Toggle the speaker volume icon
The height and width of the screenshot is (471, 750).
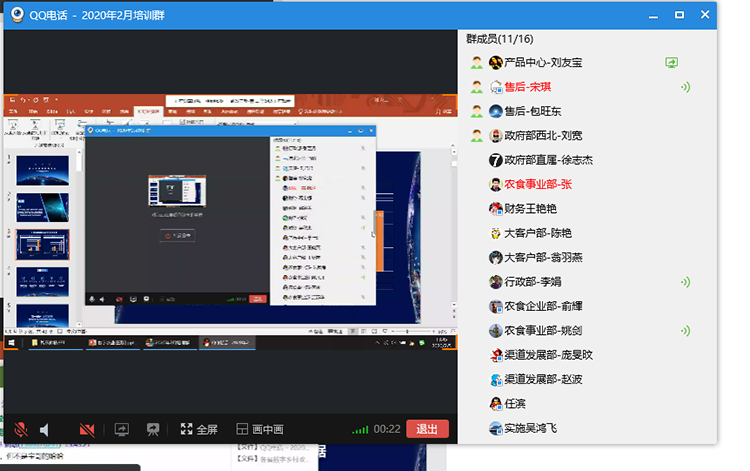pos(45,429)
